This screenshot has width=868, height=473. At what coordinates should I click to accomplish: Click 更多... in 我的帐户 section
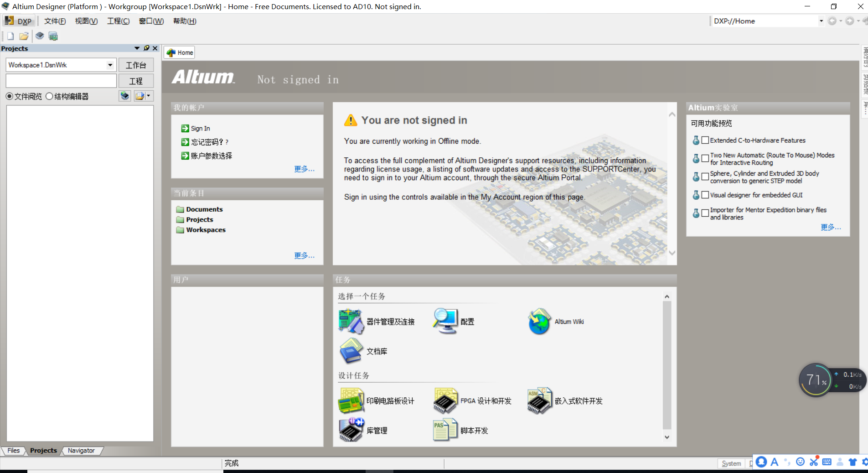click(304, 169)
